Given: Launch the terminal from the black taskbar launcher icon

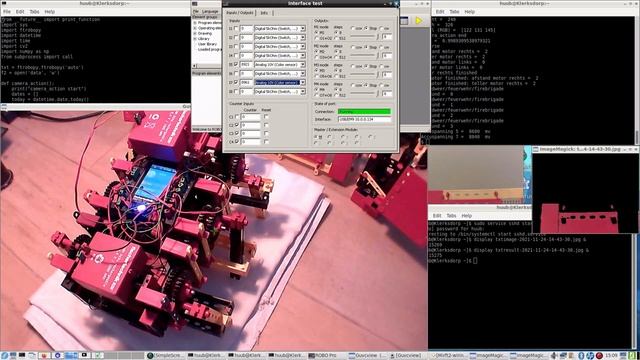Looking at the screenshot, I should [x=22, y=356].
